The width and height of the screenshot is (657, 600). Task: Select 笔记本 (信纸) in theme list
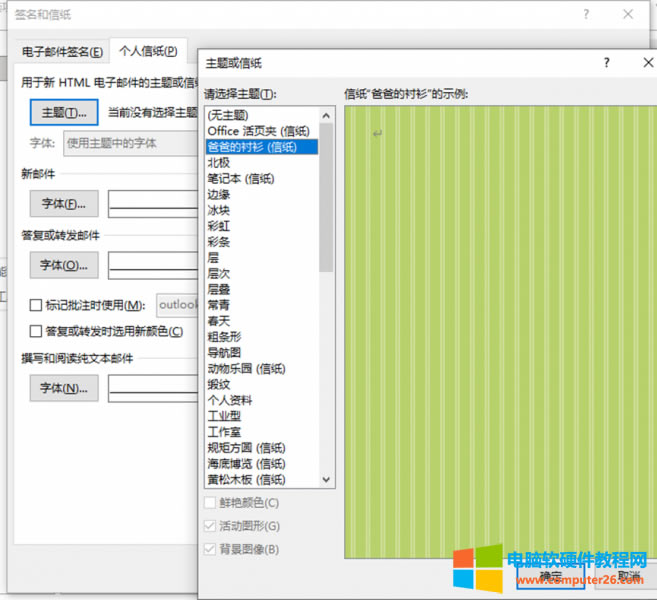(240, 178)
